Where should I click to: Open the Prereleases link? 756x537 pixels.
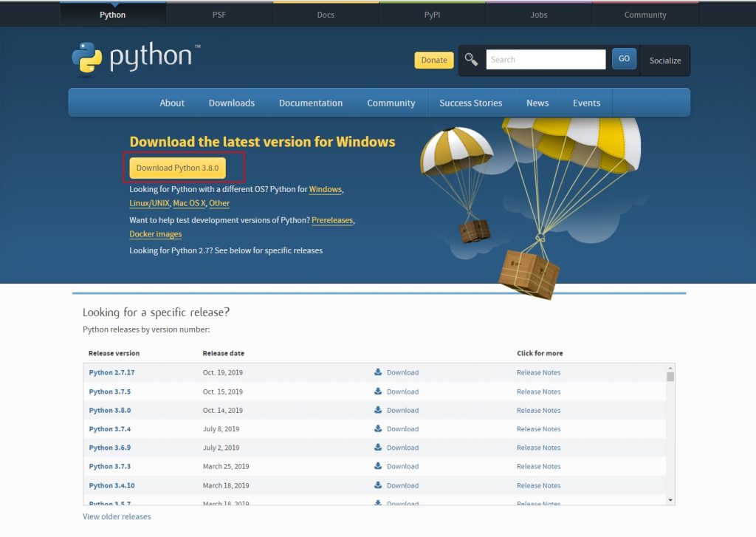coord(332,220)
